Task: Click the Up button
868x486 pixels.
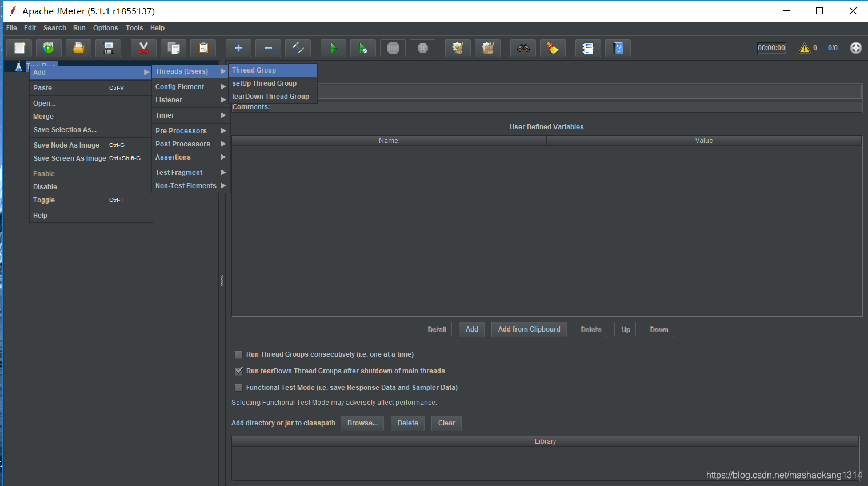Action: click(626, 330)
